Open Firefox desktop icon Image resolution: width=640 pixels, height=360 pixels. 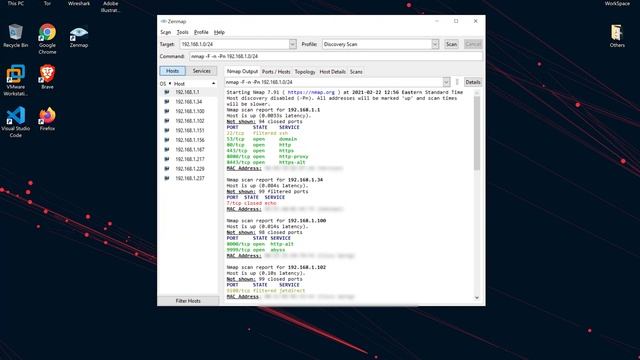click(x=47, y=118)
